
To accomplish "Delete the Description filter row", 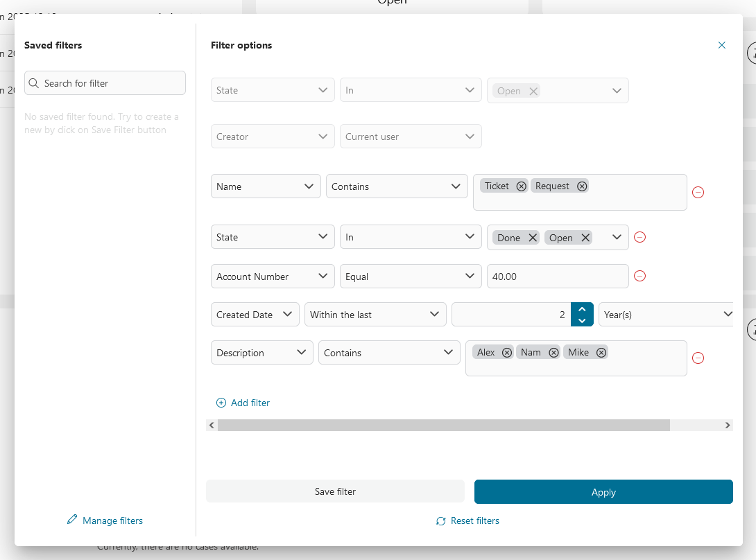I will pyautogui.click(x=698, y=358).
